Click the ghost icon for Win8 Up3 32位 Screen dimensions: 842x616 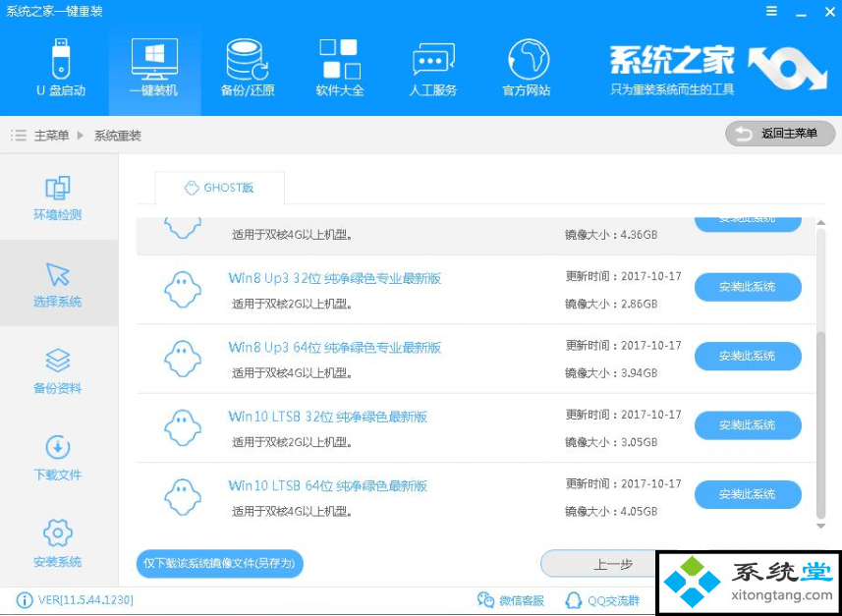pos(183,290)
